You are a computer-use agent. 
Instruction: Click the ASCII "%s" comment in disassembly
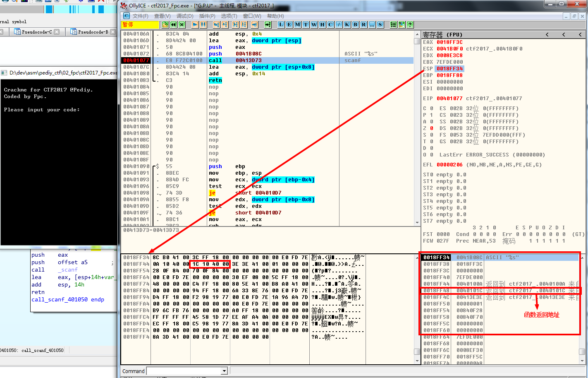pyautogui.click(x=361, y=54)
